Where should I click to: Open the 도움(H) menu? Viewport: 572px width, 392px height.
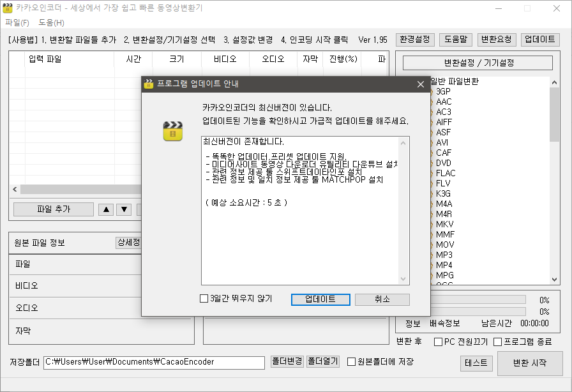52,22
